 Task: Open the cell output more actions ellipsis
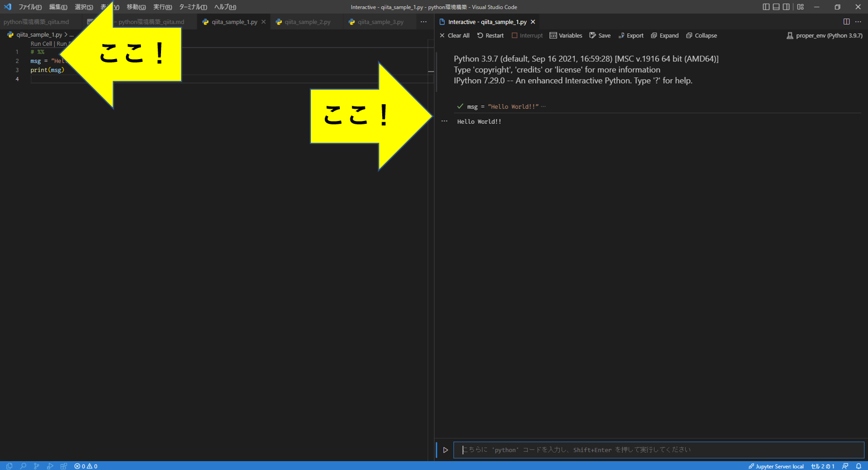(443, 120)
